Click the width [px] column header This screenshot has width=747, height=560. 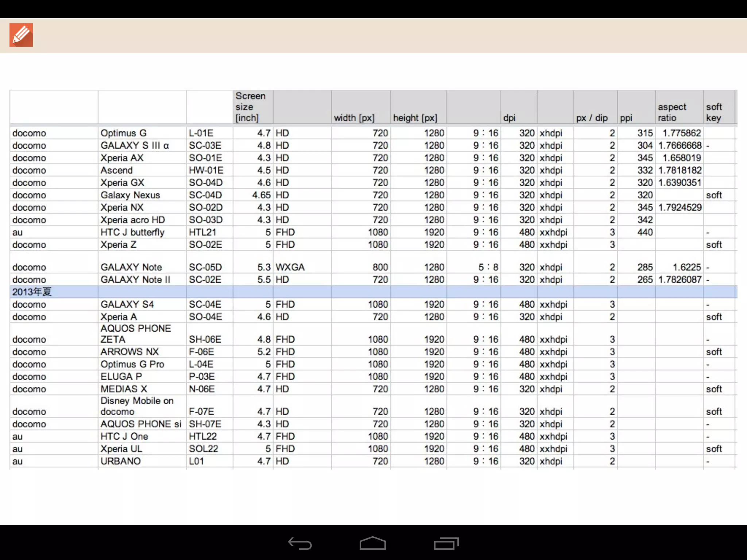(x=354, y=118)
